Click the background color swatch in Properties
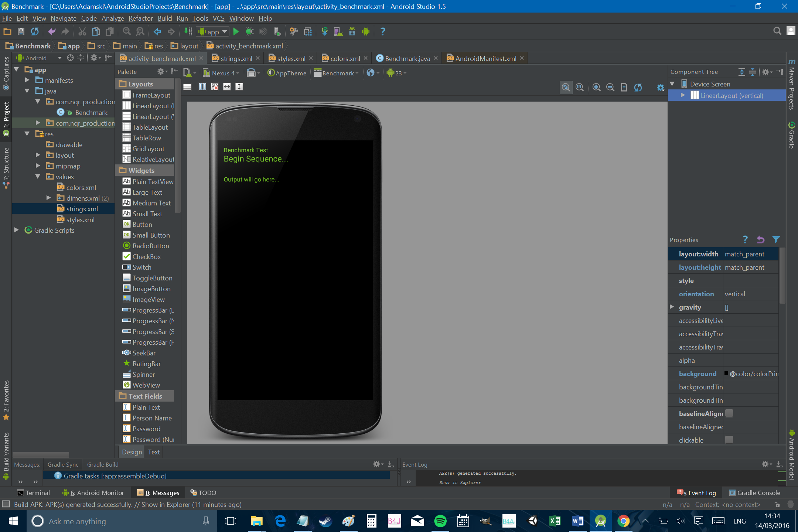The image size is (798, 532). tap(726, 374)
